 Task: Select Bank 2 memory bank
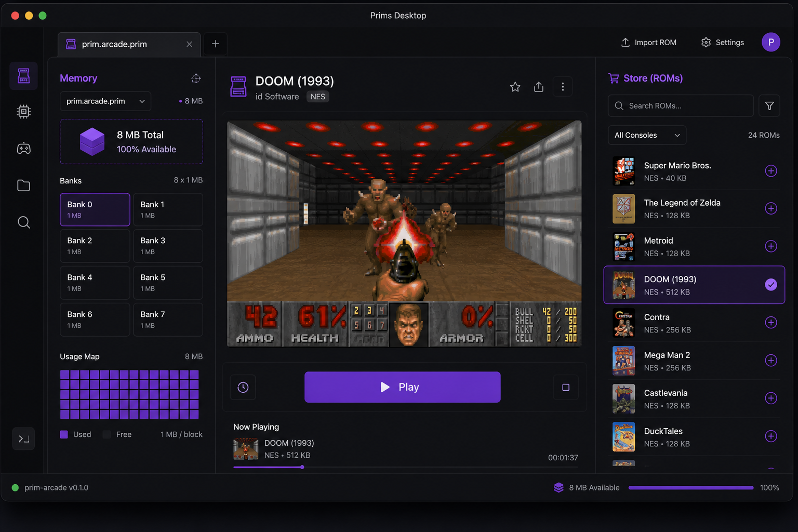[x=95, y=246]
